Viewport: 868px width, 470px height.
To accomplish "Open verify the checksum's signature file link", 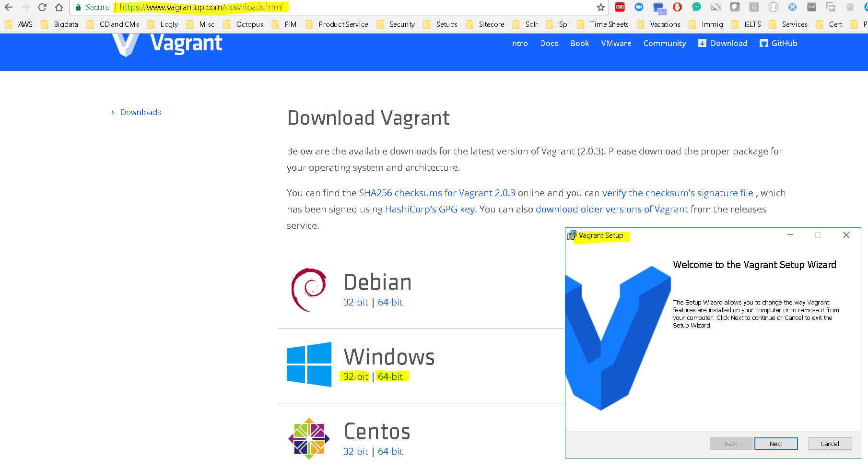I will point(678,193).
